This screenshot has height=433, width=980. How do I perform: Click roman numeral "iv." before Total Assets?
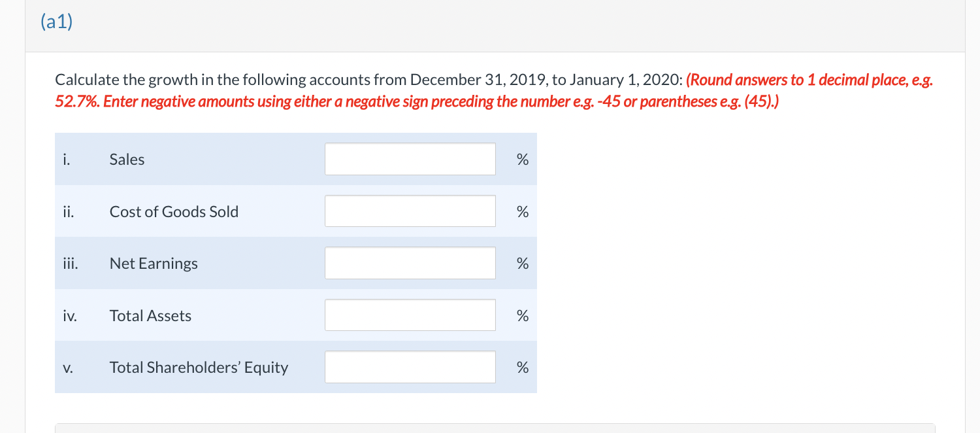(x=69, y=316)
